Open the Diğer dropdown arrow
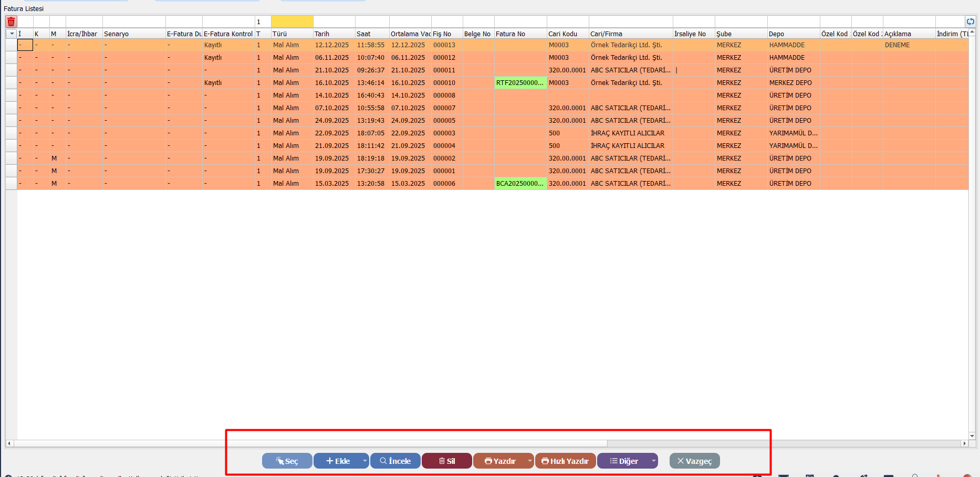 (x=653, y=461)
